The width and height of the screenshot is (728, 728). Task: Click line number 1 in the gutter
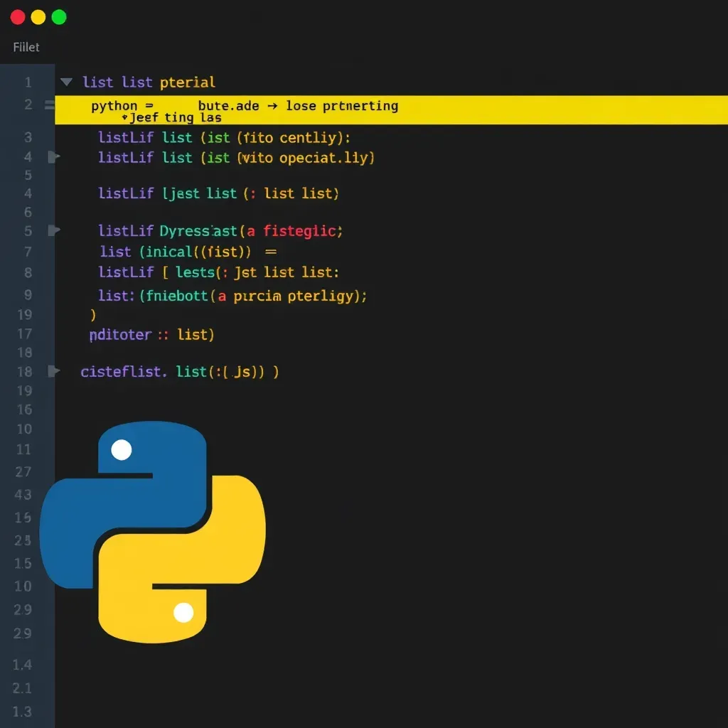pos(28,82)
